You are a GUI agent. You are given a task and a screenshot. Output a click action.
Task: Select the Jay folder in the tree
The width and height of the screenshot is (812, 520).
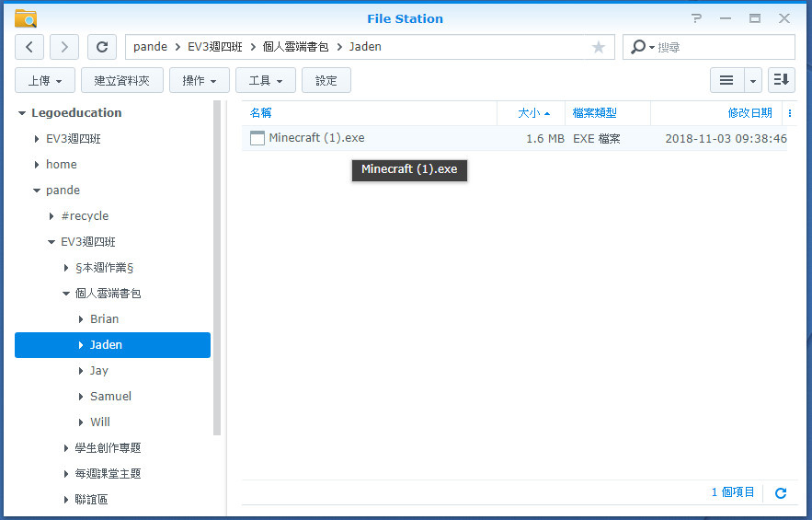pyautogui.click(x=99, y=371)
